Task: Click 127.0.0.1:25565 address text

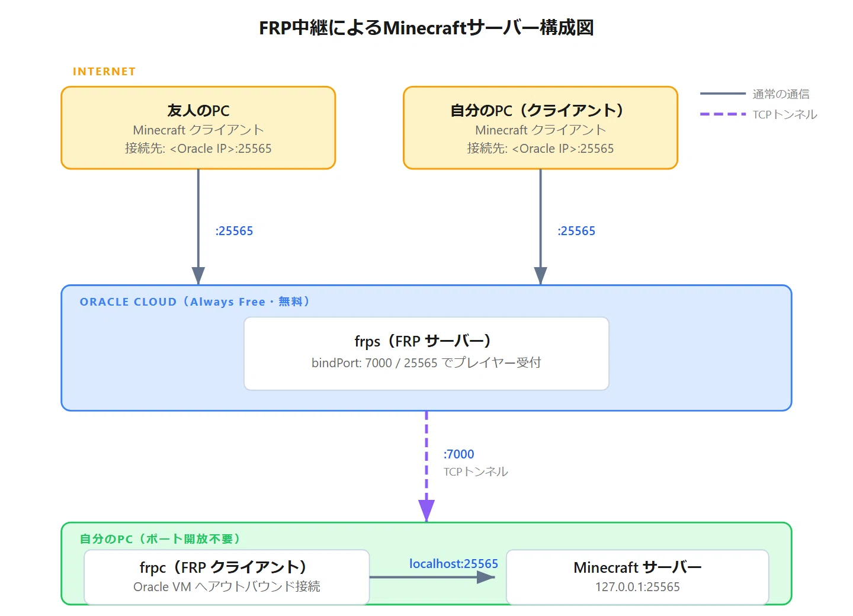Action: [x=637, y=587]
